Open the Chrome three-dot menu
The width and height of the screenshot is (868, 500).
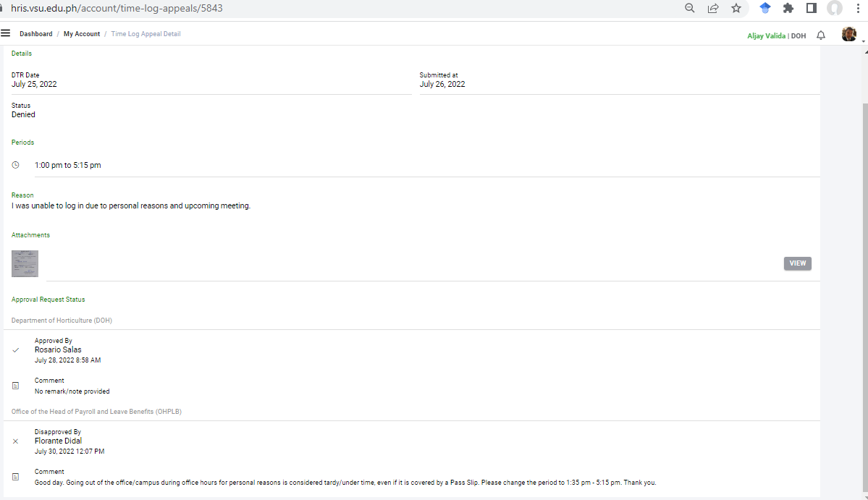pos(858,8)
